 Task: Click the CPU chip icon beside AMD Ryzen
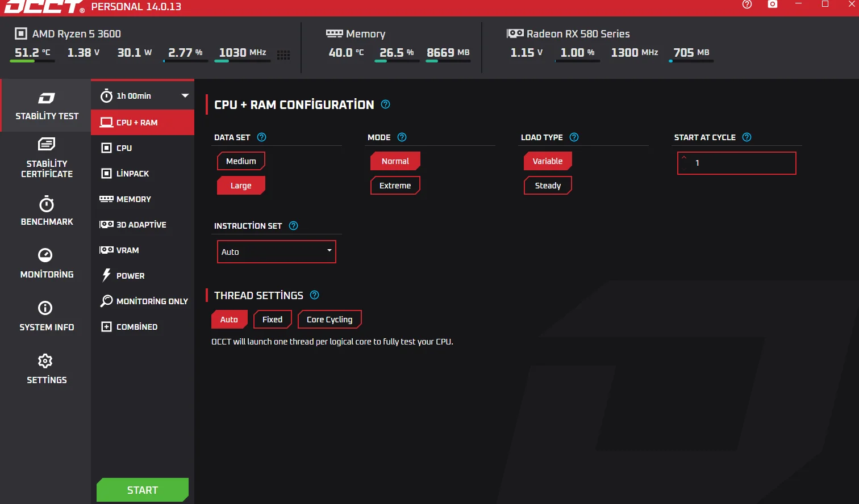[21, 33]
